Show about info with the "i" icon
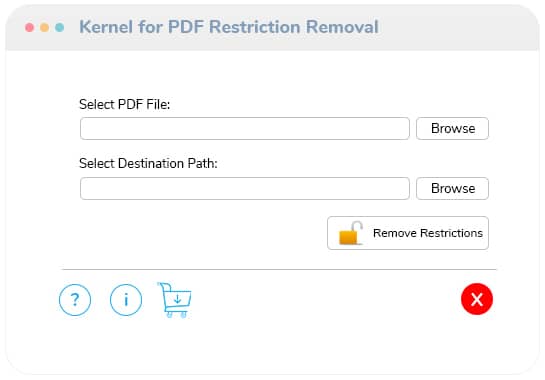This screenshot has width=545, height=380. [x=126, y=300]
